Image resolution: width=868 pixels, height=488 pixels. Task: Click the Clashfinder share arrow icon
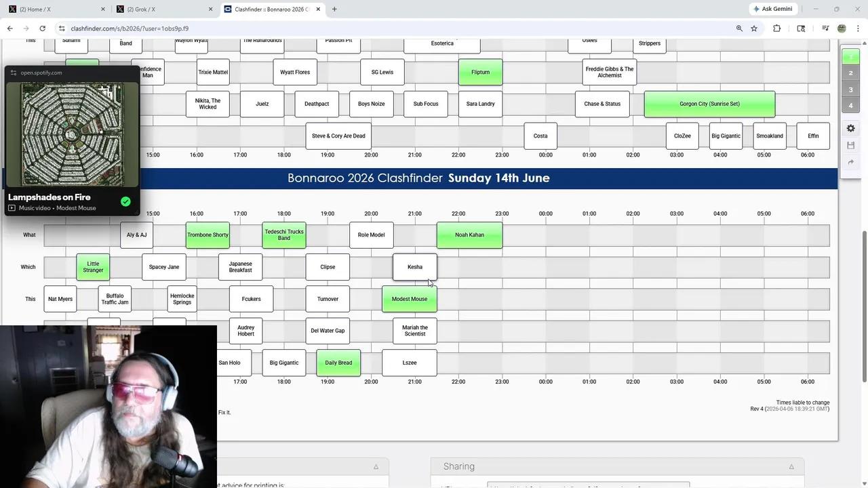pos(850,162)
